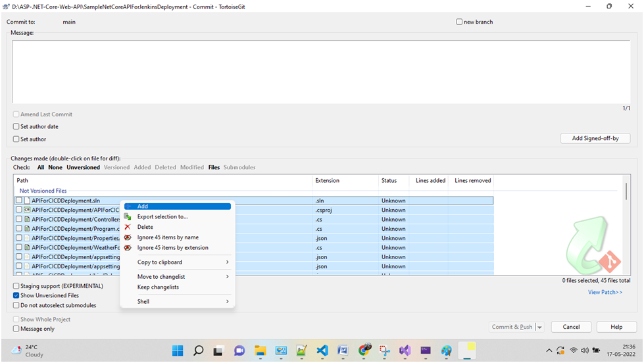This screenshot has height=363, width=644.
Task: Check the Controllers file row checkbox
Action: (19, 219)
